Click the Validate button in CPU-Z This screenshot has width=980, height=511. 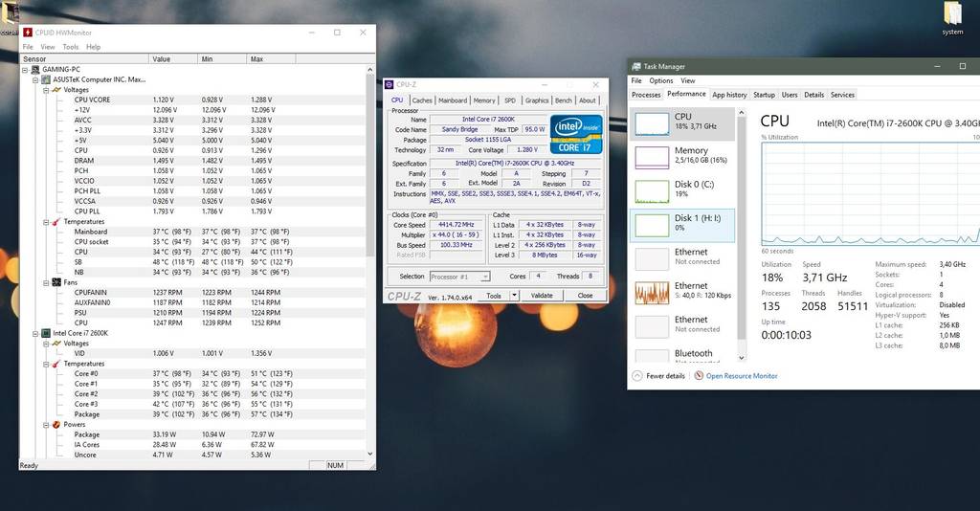[542, 296]
